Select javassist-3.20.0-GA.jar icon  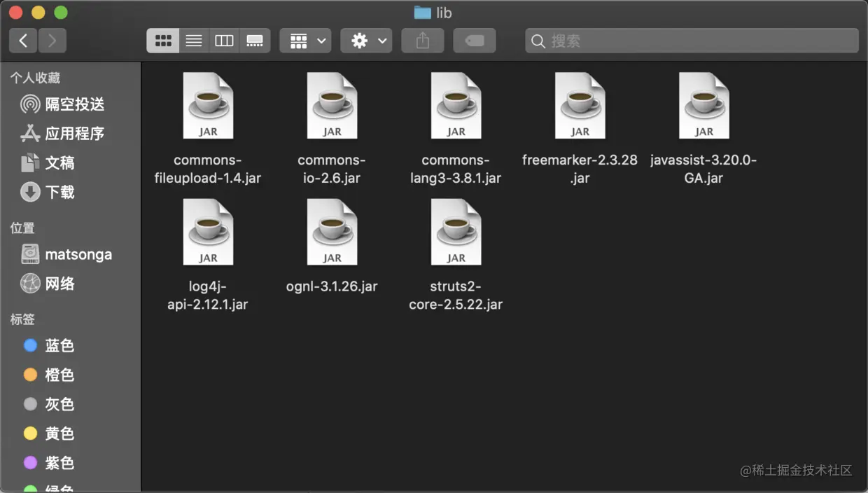pyautogui.click(x=703, y=106)
